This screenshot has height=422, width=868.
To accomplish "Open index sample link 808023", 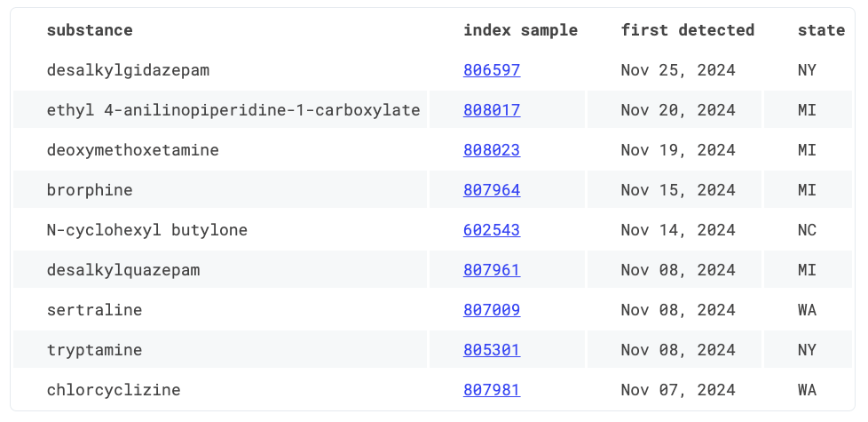I will [x=492, y=150].
